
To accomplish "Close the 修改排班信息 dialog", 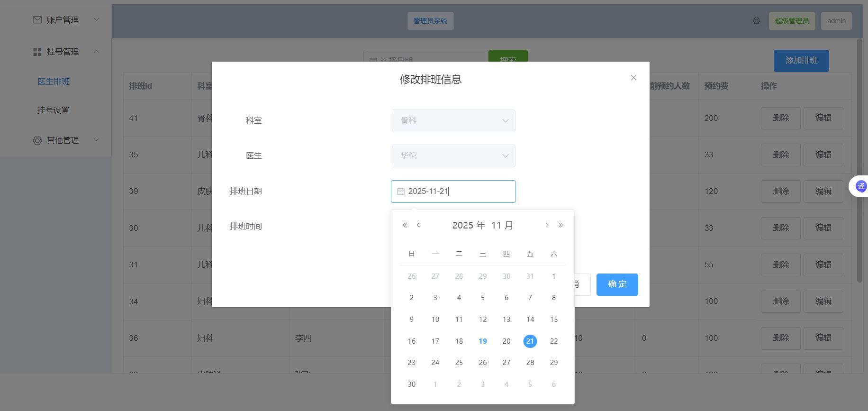I will pos(633,78).
